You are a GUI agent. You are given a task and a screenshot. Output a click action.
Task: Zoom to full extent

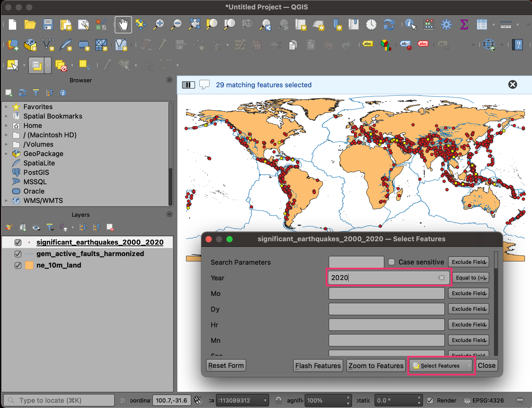pyautogui.click(x=194, y=25)
